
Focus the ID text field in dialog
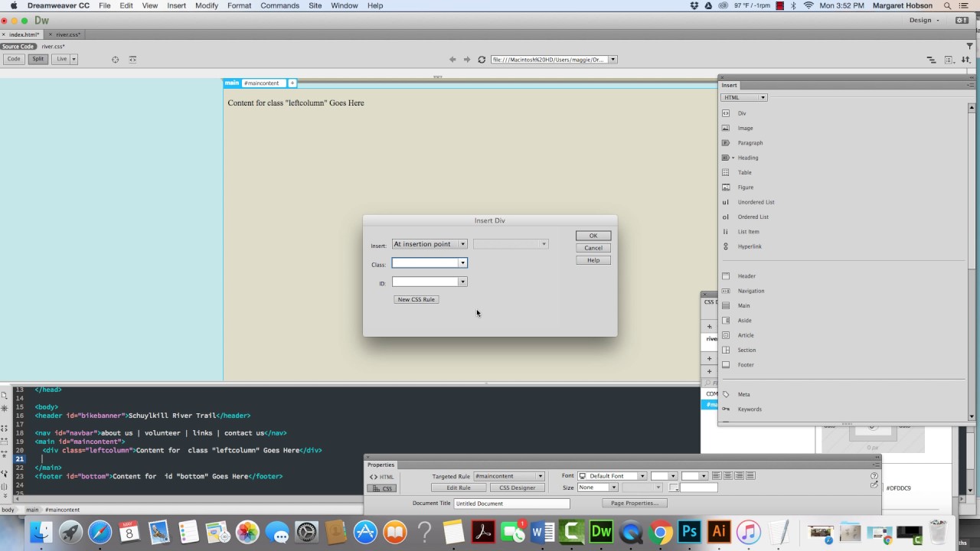click(x=425, y=282)
